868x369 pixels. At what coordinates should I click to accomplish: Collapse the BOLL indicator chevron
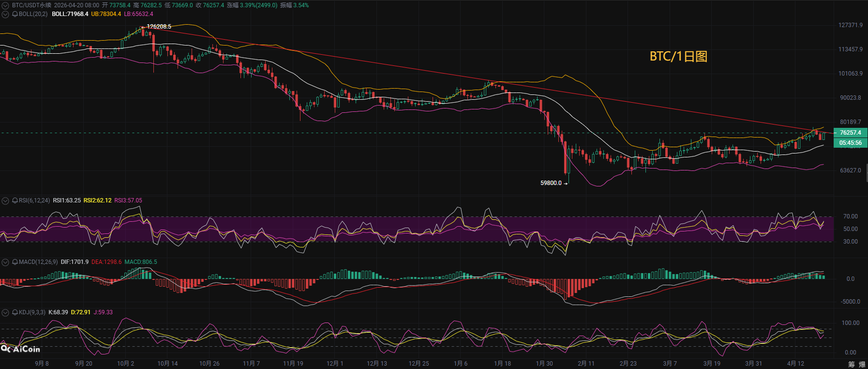pos(5,14)
